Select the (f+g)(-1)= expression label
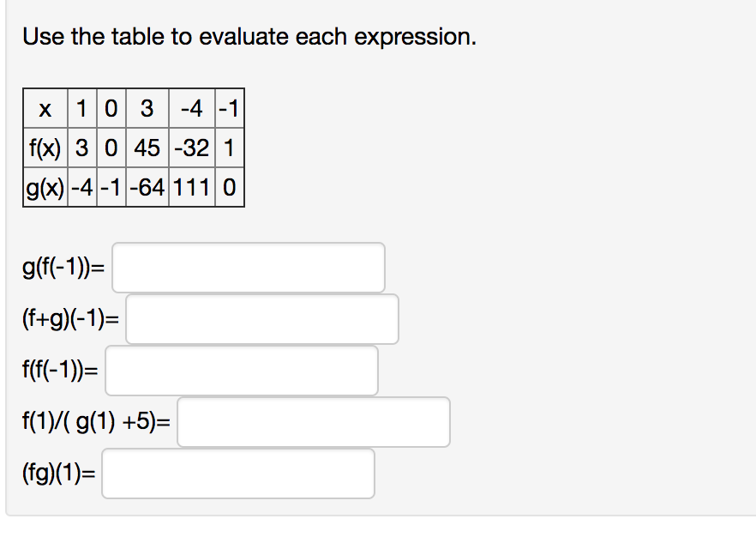Viewport: 756px width, 537px height. [69, 318]
